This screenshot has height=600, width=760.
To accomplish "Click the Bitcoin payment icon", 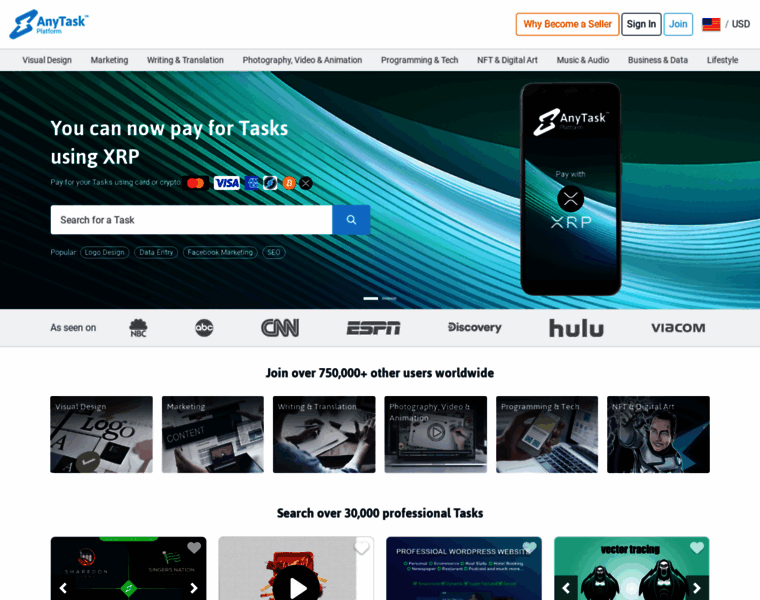I will 289,183.
